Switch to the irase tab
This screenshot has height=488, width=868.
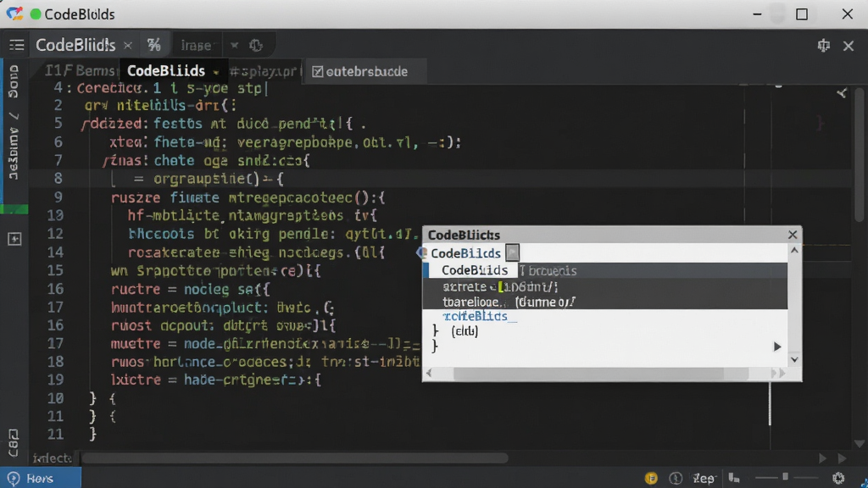coord(196,46)
